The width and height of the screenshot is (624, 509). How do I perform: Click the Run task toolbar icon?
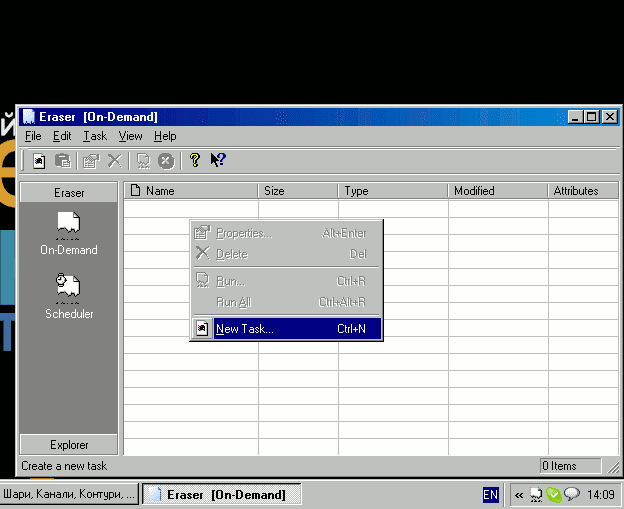coord(143,161)
